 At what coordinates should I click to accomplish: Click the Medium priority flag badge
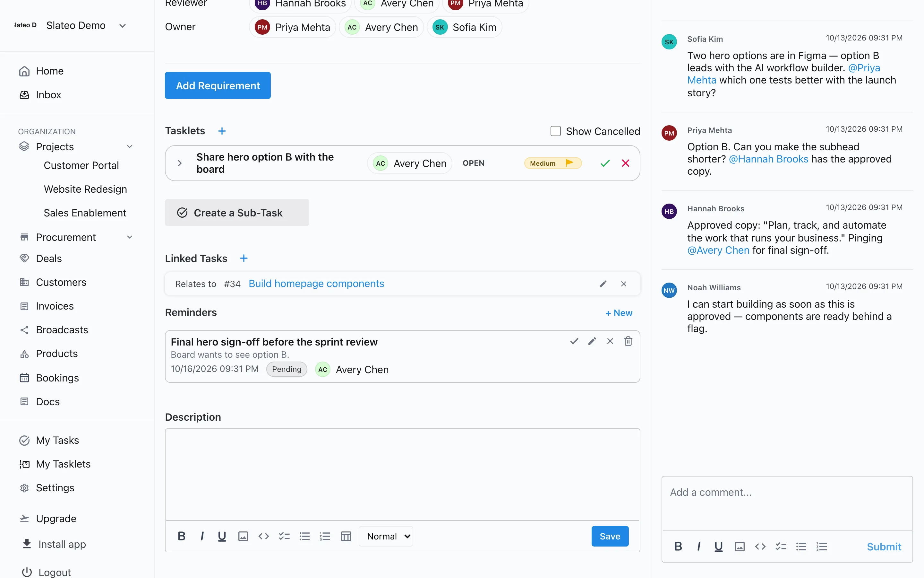click(x=552, y=163)
